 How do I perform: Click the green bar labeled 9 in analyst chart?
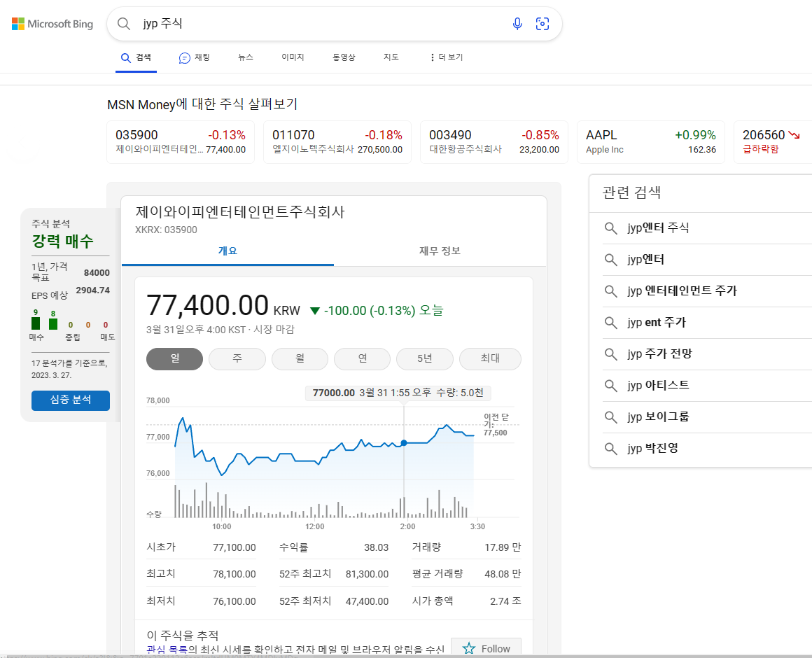pos(36,323)
